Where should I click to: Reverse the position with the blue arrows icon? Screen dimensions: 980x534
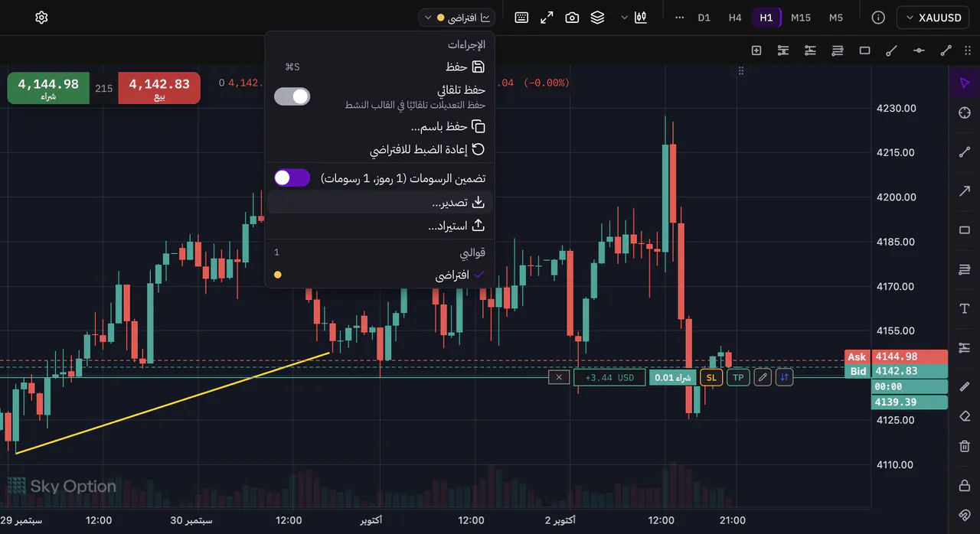pyautogui.click(x=784, y=377)
